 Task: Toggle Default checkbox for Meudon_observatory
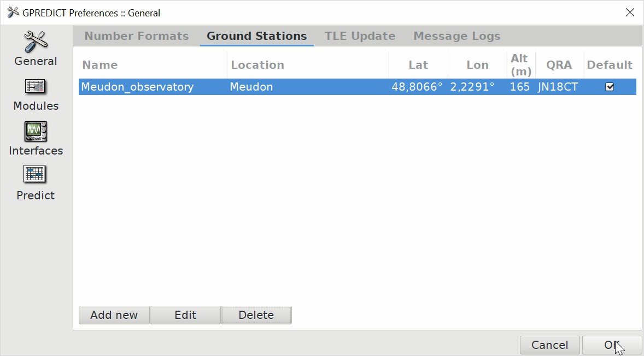point(610,87)
